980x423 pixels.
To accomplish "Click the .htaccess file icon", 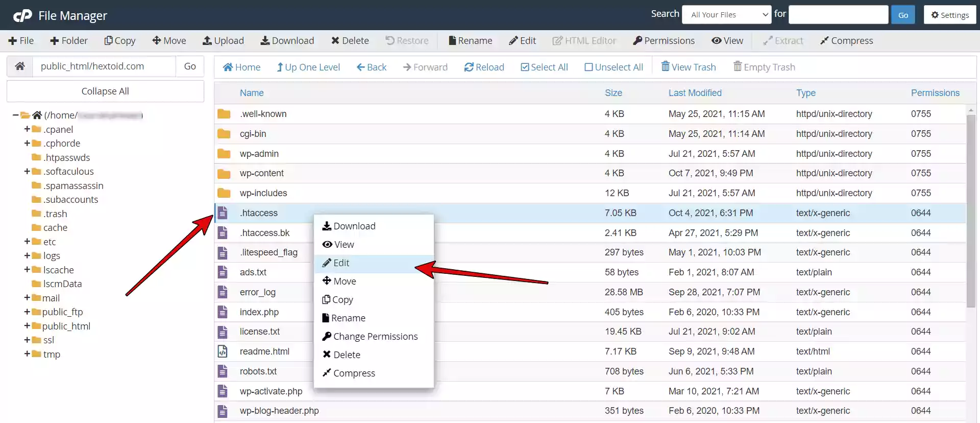I will point(223,213).
